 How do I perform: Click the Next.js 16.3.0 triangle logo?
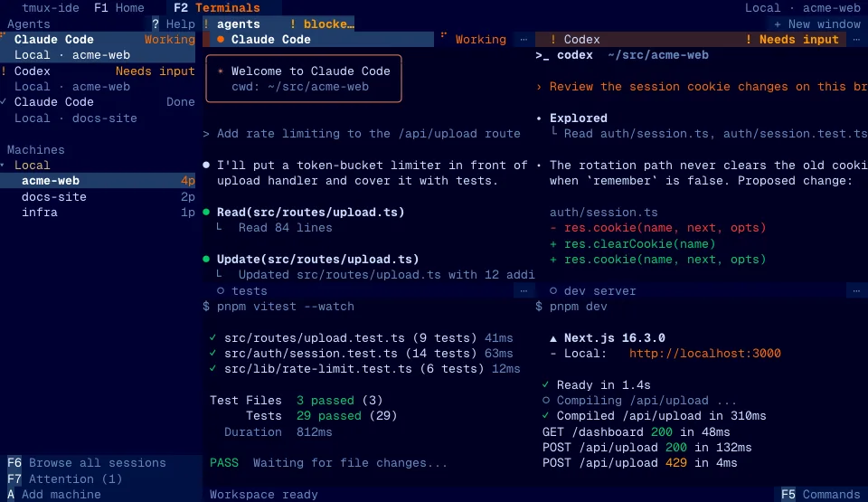553,338
